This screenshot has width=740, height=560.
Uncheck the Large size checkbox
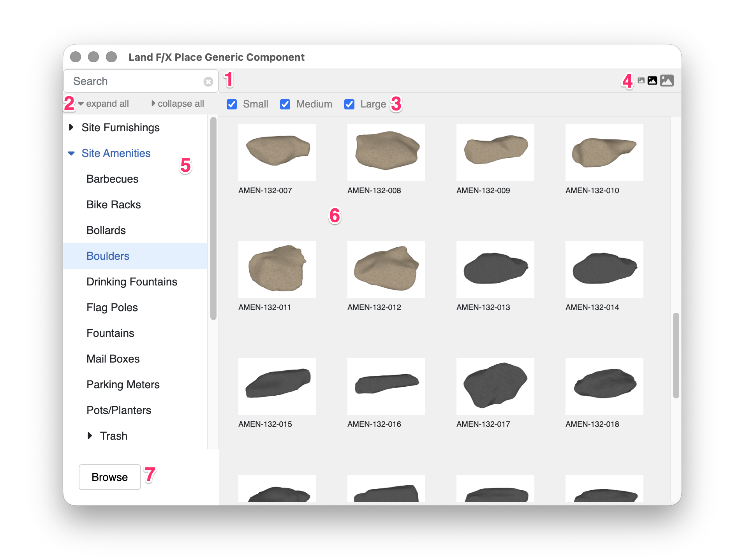coord(349,104)
